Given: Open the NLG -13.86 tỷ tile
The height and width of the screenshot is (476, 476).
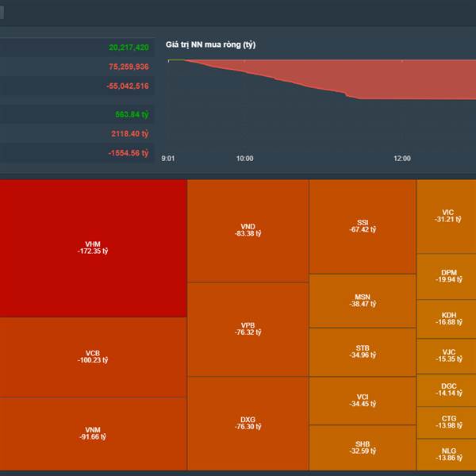Looking at the screenshot, I should pos(447,455).
